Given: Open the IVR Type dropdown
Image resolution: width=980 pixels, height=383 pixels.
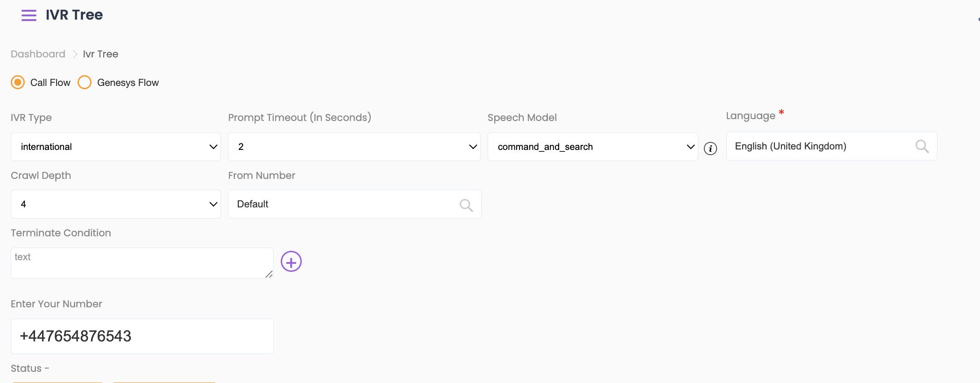Looking at the screenshot, I should (x=115, y=147).
